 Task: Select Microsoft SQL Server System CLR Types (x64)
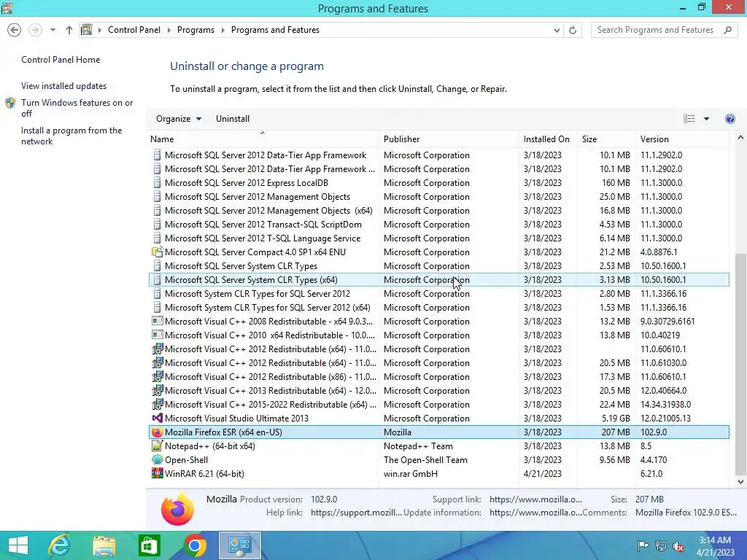click(438, 279)
